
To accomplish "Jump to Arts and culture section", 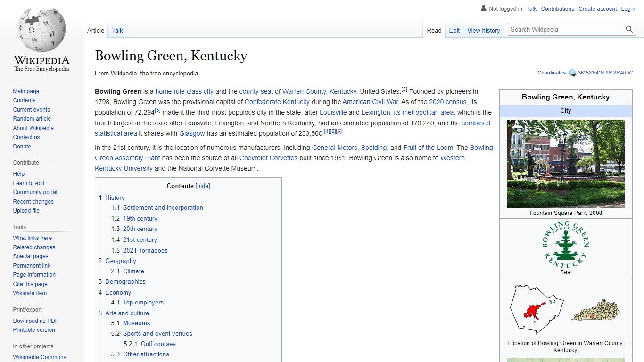I will [127, 313].
